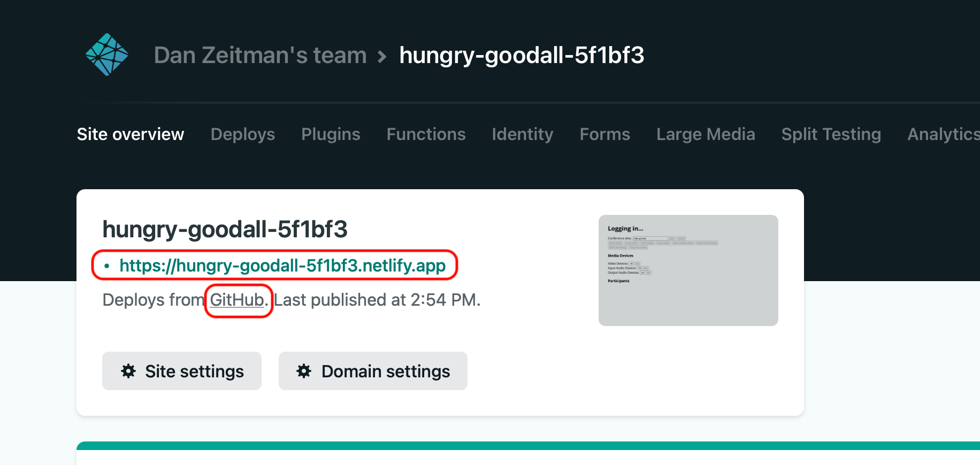Switch to the Forms tab
This screenshot has width=980, height=465.
click(605, 134)
